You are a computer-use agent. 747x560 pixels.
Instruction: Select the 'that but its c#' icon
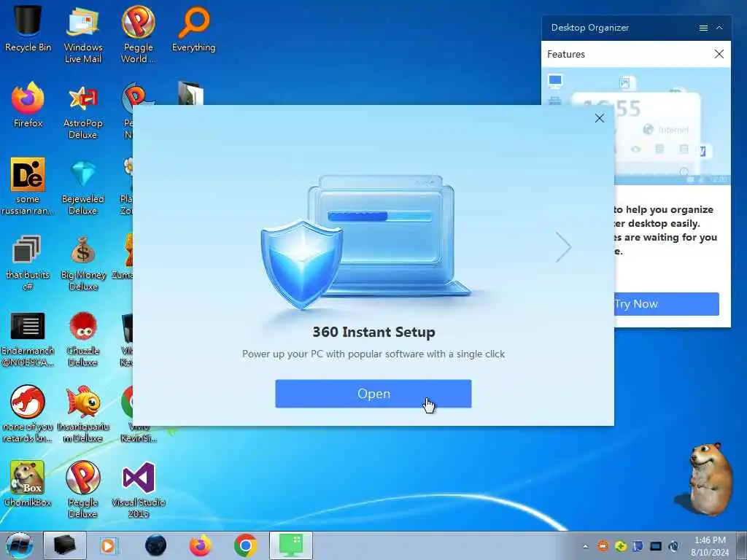[x=28, y=262]
